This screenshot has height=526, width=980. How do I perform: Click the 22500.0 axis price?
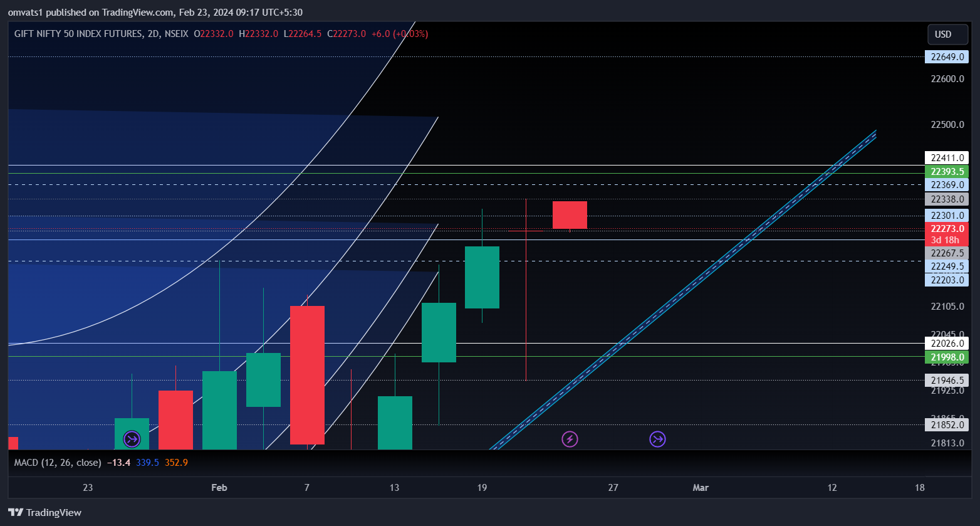pos(947,125)
